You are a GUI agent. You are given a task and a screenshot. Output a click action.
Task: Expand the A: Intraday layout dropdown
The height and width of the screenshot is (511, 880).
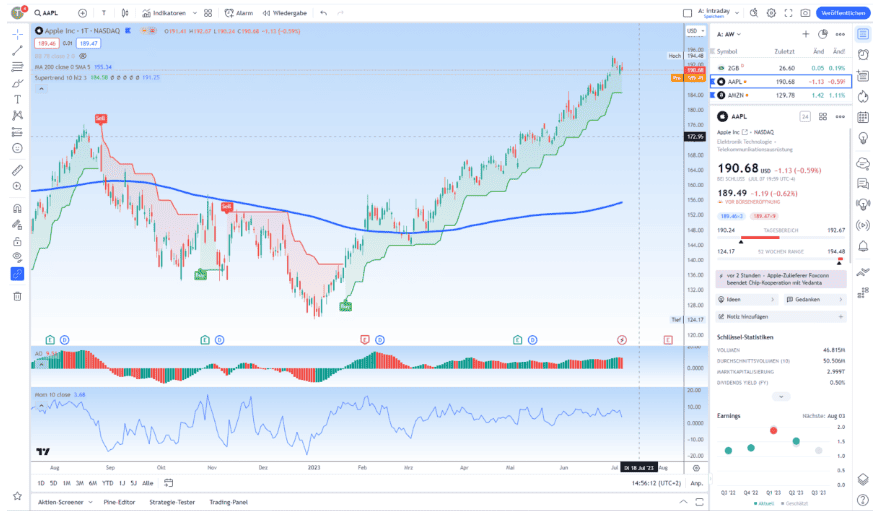point(737,13)
